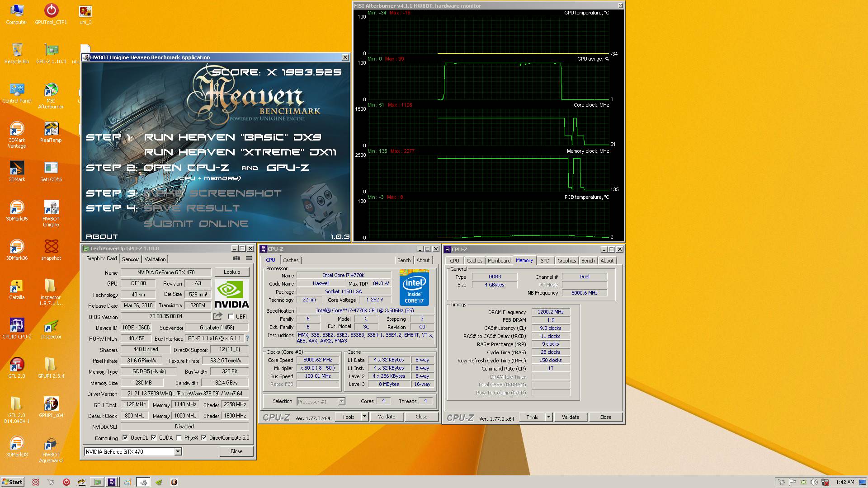Click the Core Speed field in CPU-Z
This screenshot has width=868, height=488.
click(x=318, y=360)
